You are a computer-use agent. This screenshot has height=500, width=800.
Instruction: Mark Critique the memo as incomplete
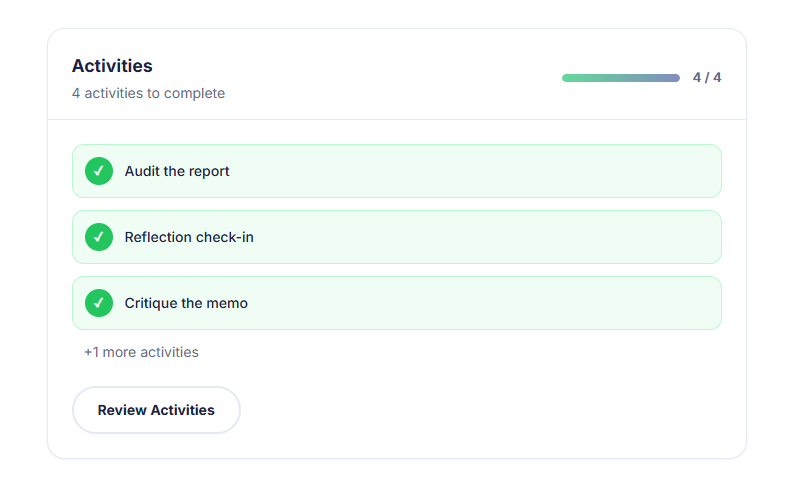click(99, 303)
